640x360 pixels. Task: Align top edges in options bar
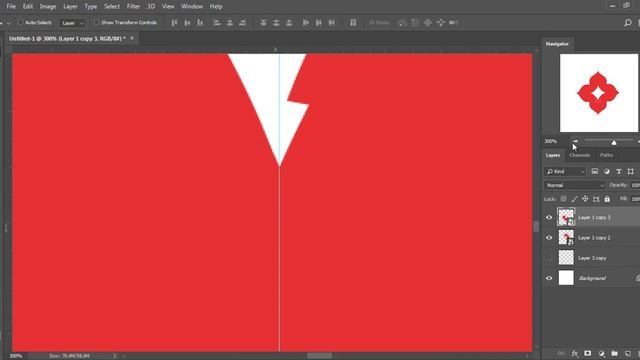[174, 23]
